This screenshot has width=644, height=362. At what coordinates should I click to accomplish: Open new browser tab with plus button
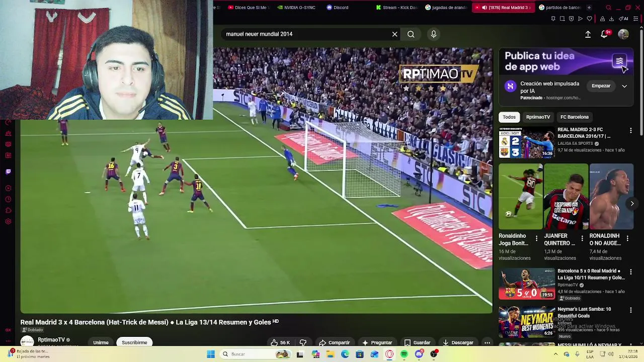click(589, 8)
